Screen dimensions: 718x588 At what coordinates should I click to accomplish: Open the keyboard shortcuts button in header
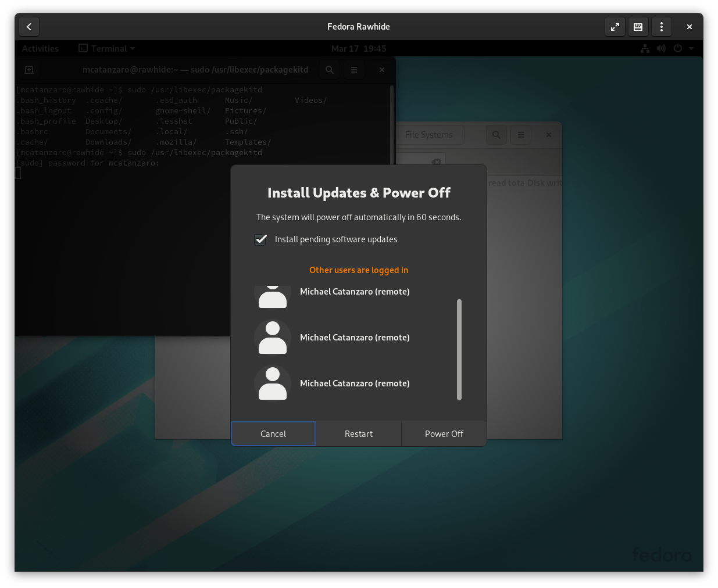point(638,27)
